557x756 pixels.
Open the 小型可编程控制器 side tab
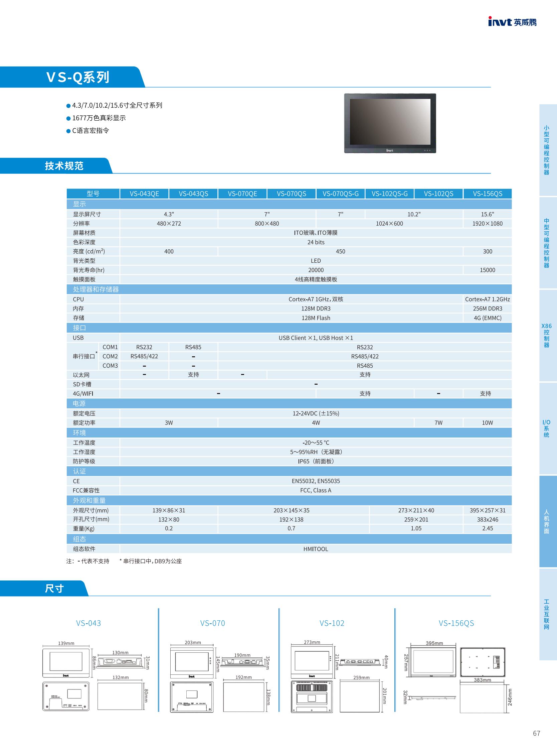pyautogui.click(x=548, y=150)
